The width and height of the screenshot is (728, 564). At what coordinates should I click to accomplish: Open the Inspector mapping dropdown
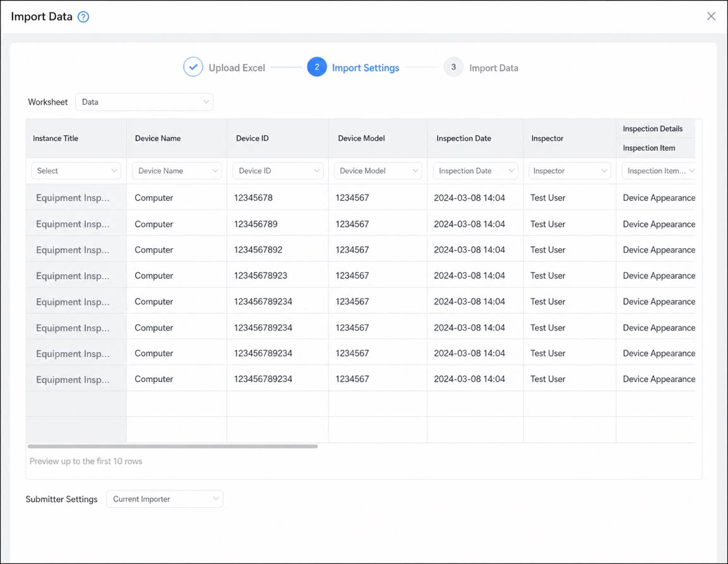570,171
